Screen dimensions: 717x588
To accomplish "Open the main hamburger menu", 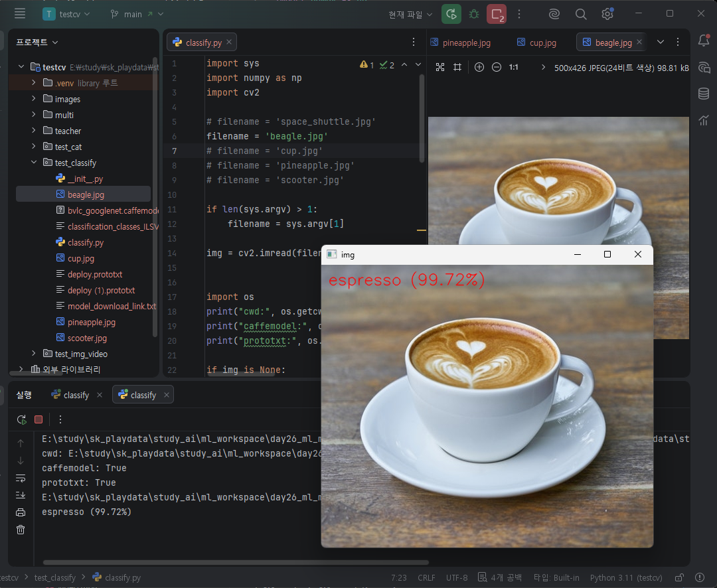I will click(x=20, y=14).
